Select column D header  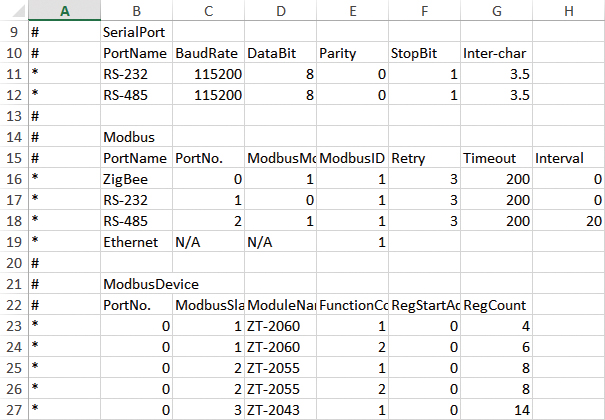point(281,10)
